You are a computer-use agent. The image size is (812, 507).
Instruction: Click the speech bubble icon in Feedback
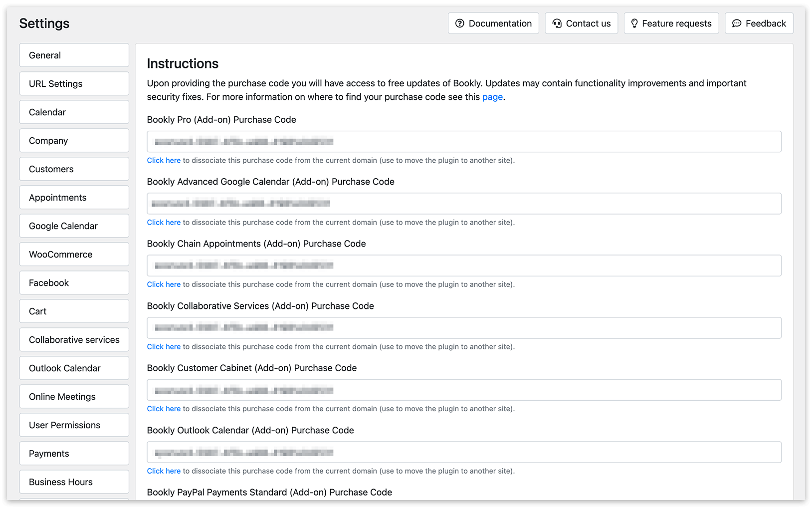point(737,23)
